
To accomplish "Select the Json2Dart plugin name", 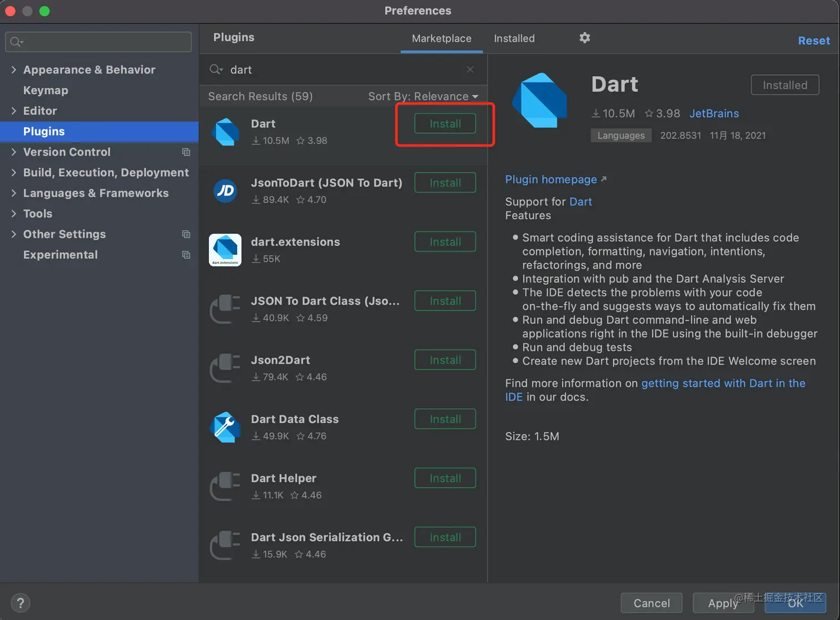I will tap(281, 360).
